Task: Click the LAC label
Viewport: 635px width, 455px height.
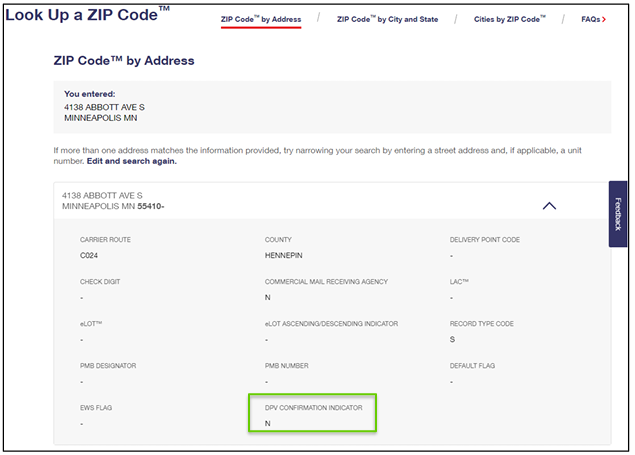Action: pyautogui.click(x=459, y=282)
